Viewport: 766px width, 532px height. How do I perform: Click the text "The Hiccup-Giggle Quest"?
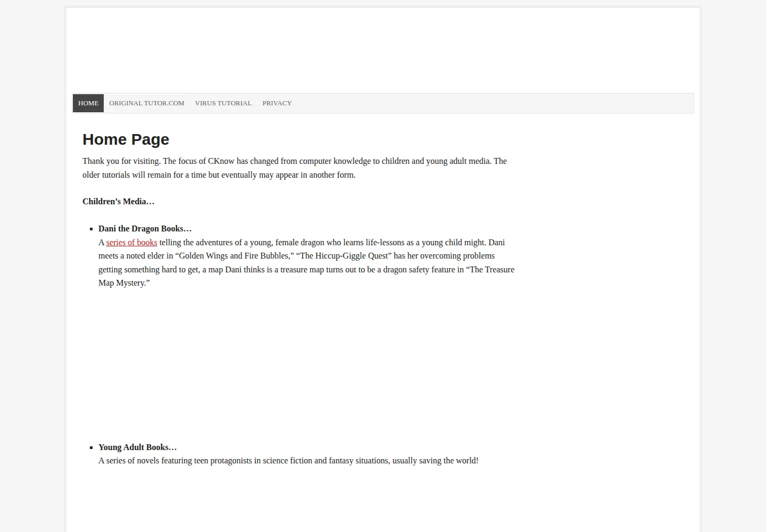344,256
